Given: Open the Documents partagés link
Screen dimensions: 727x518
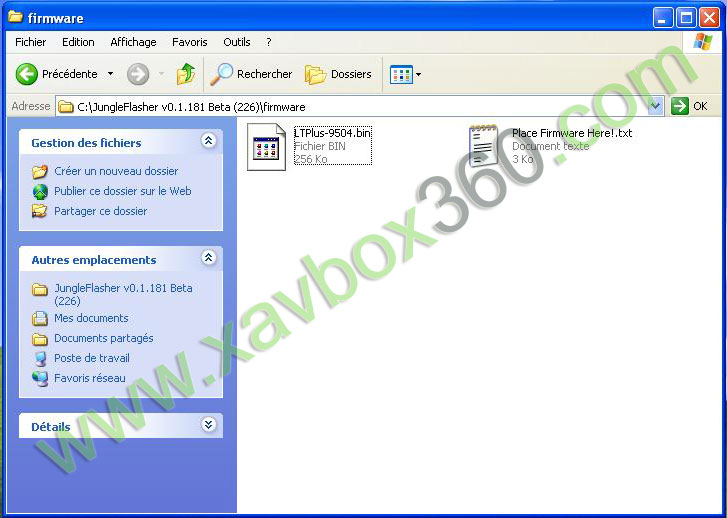Looking at the screenshot, I should click(103, 338).
